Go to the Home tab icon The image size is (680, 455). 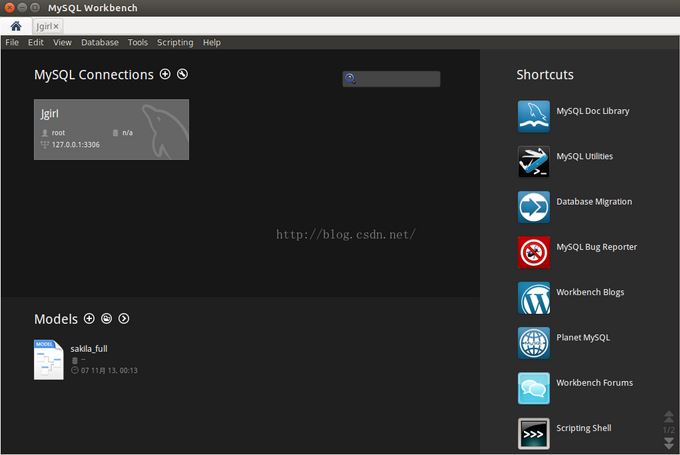(x=16, y=26)
